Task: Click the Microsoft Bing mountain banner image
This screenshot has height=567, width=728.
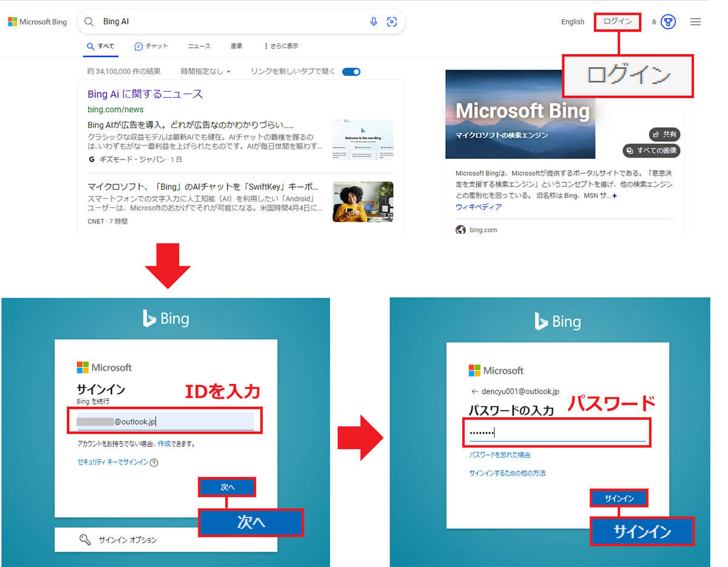Action: 521,114
